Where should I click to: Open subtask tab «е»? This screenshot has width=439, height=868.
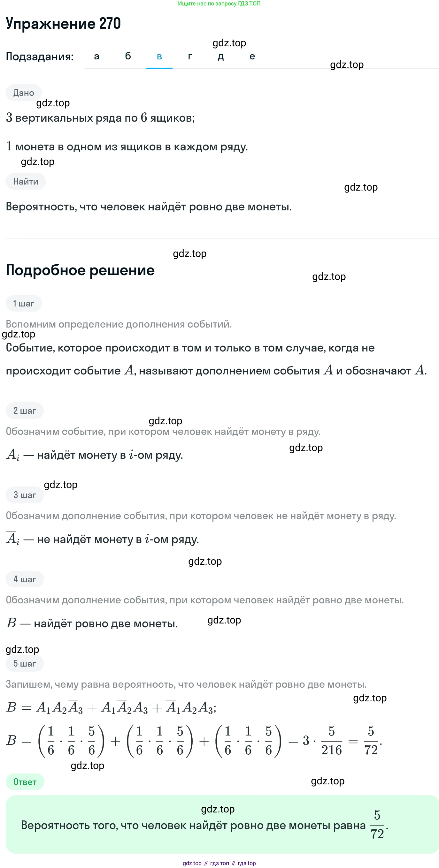pos(252,56)
